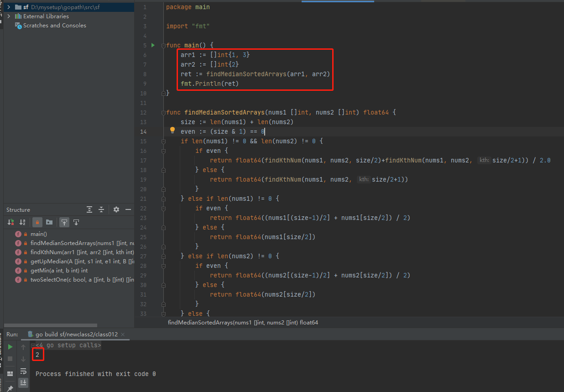Collapse the if block at line 15
This screenshot has height=392, width=564.
tap(163, 141)
